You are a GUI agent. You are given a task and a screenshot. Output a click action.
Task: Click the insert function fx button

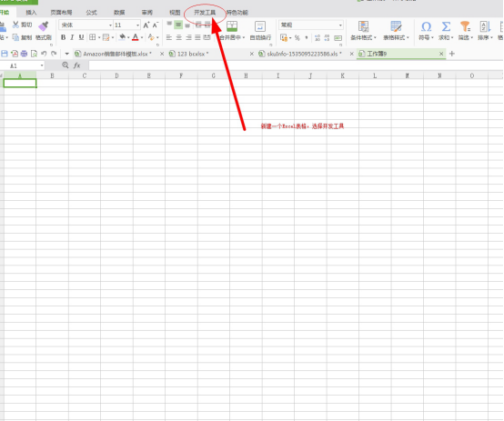pos(77,65)
